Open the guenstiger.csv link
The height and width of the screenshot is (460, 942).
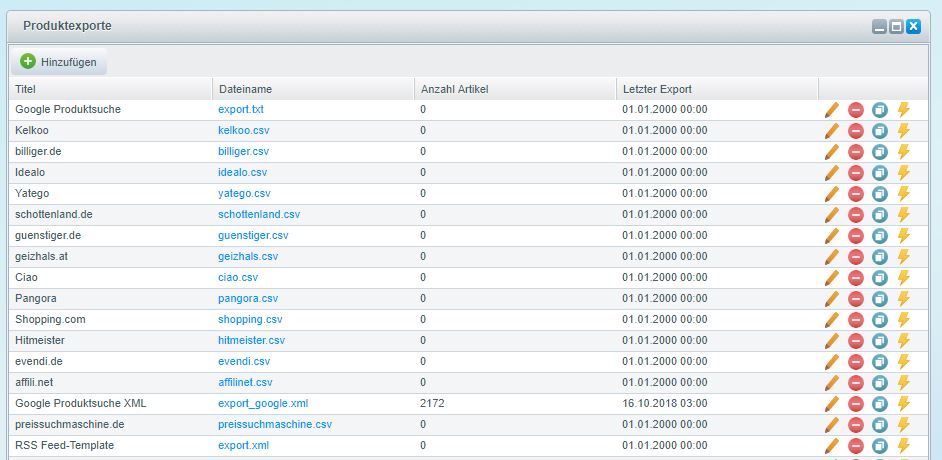pos(253,235)
